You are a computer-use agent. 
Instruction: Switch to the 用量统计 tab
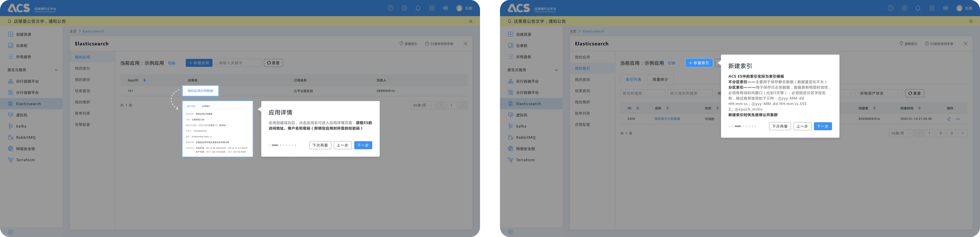[x=660, y=79]
